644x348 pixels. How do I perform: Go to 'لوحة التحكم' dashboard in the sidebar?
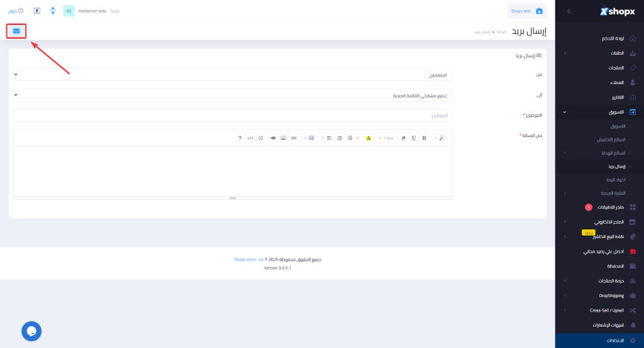tap(610, 39)
